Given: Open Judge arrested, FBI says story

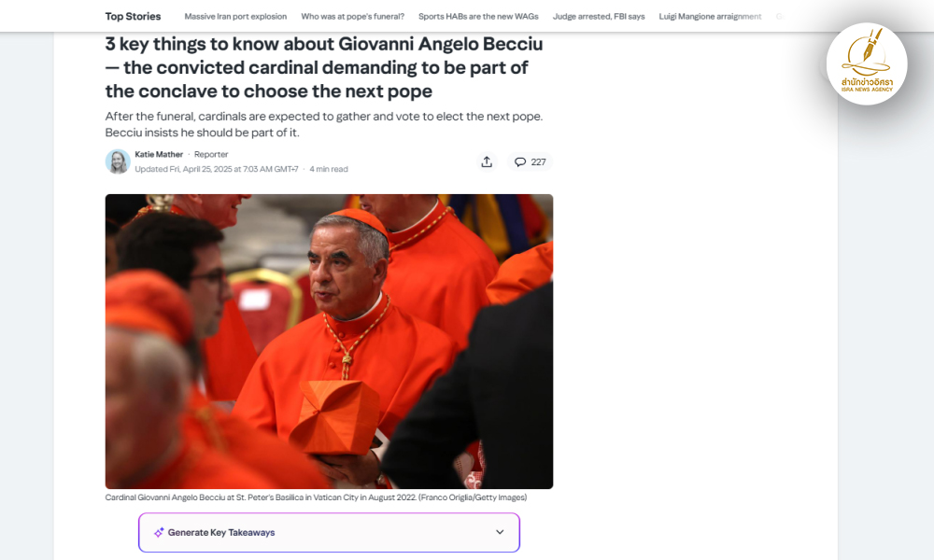Looking at the screenshot, I should point(599,17).
